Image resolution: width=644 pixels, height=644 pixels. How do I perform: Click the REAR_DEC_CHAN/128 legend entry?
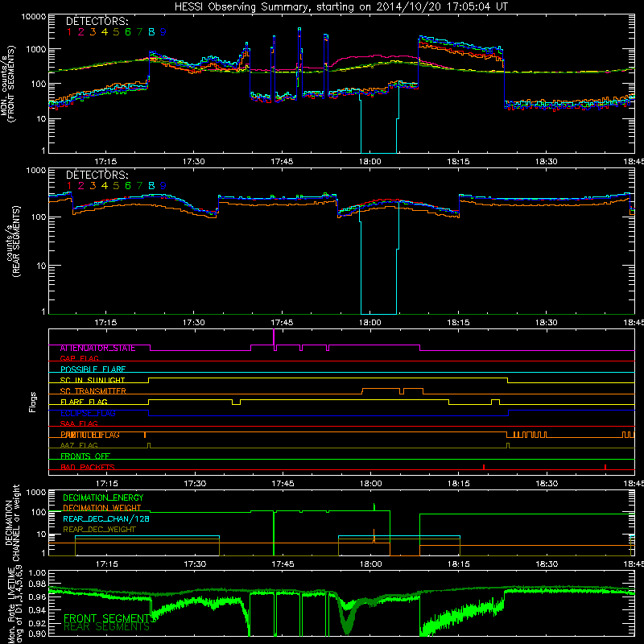pyautogui.click(x=106, y=519)
